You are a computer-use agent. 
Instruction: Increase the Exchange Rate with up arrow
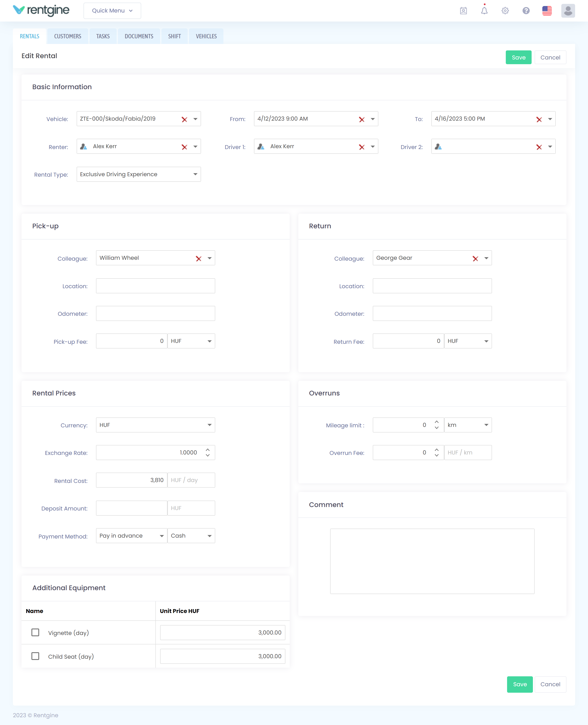208,450
